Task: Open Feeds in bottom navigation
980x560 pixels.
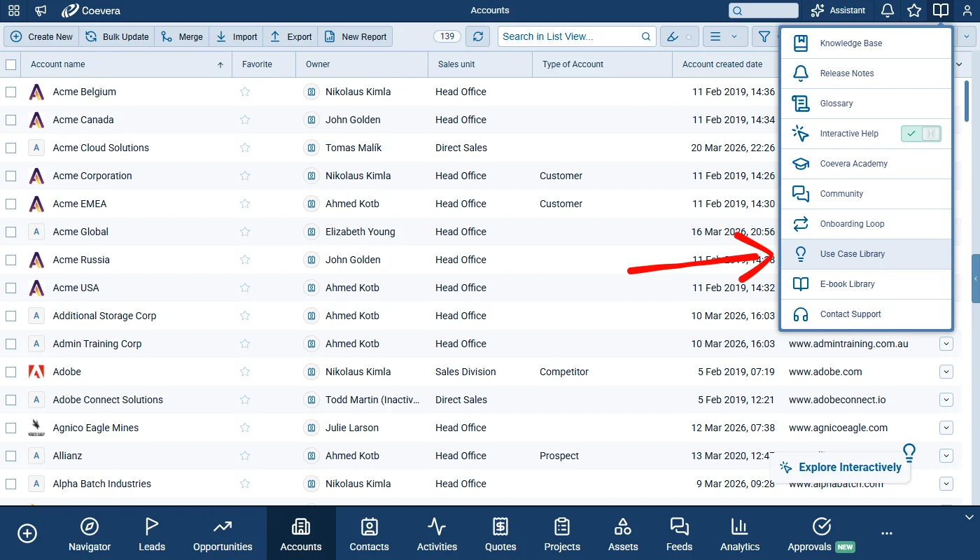Action: (679, 533)
